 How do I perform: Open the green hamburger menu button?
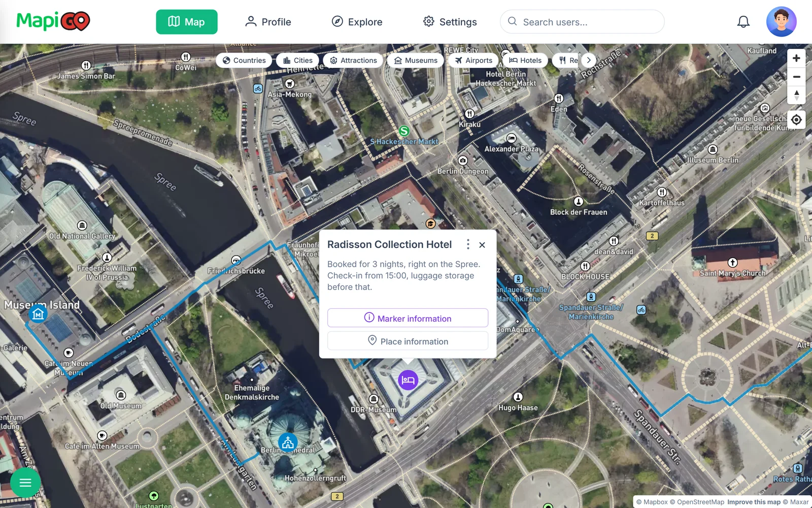[25, 483]
